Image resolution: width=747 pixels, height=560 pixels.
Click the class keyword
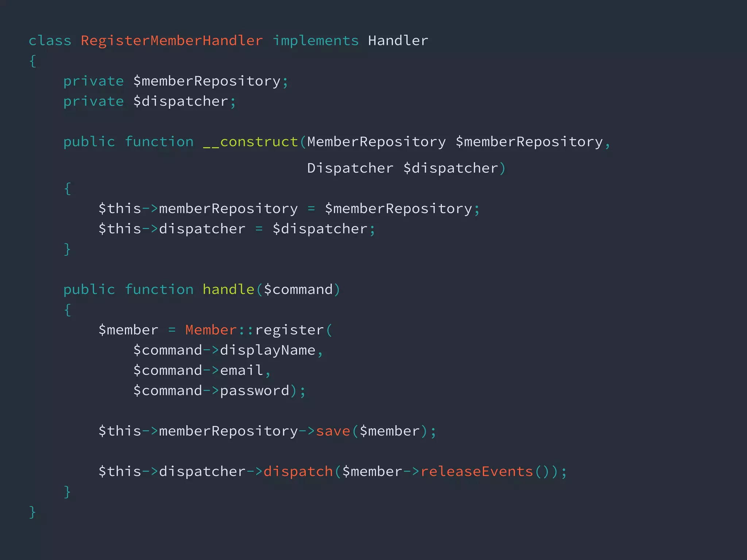pyautogui.click(x=50, y=40)
